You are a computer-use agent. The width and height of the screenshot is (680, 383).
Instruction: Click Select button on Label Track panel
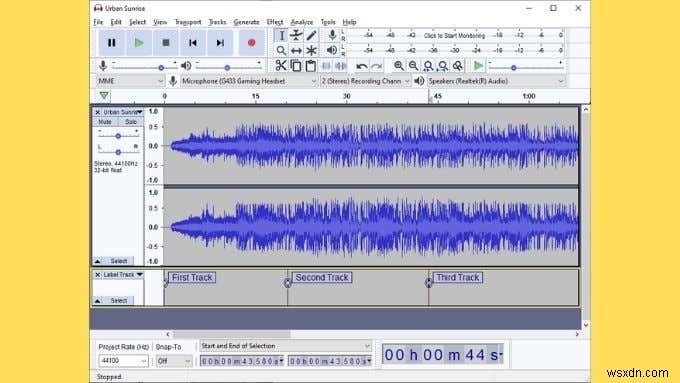[x=118, y=300]
